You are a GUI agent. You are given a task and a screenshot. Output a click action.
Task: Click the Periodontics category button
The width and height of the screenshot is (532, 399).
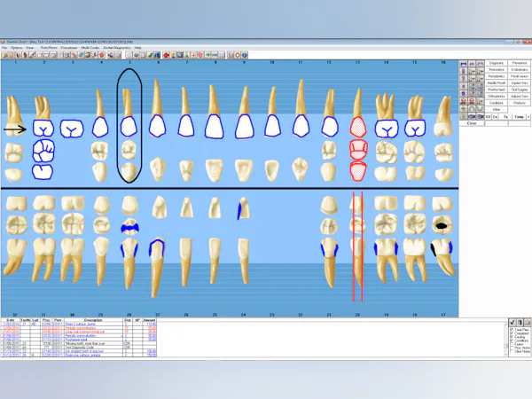[496, 76]
